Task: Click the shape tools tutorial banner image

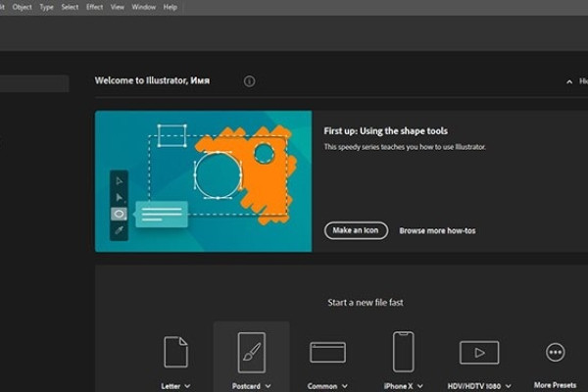Action: click(x=203, y=180)
